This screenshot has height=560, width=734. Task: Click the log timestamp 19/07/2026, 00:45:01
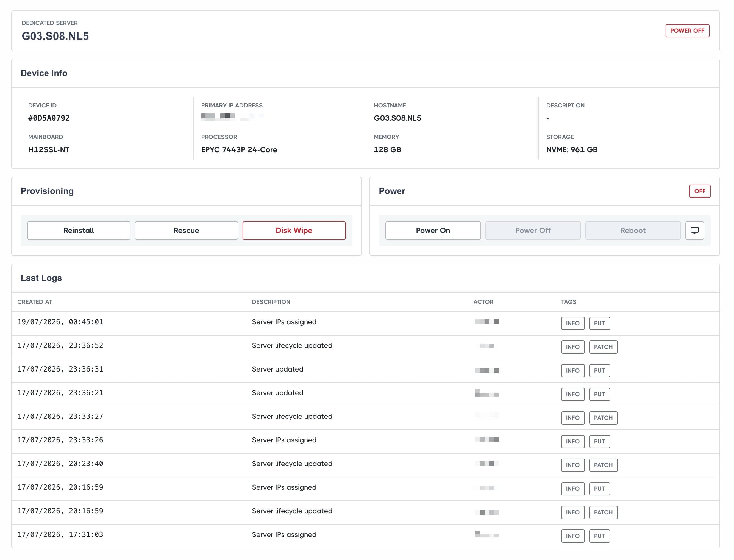pyautogui.click(x=60, y=322)
